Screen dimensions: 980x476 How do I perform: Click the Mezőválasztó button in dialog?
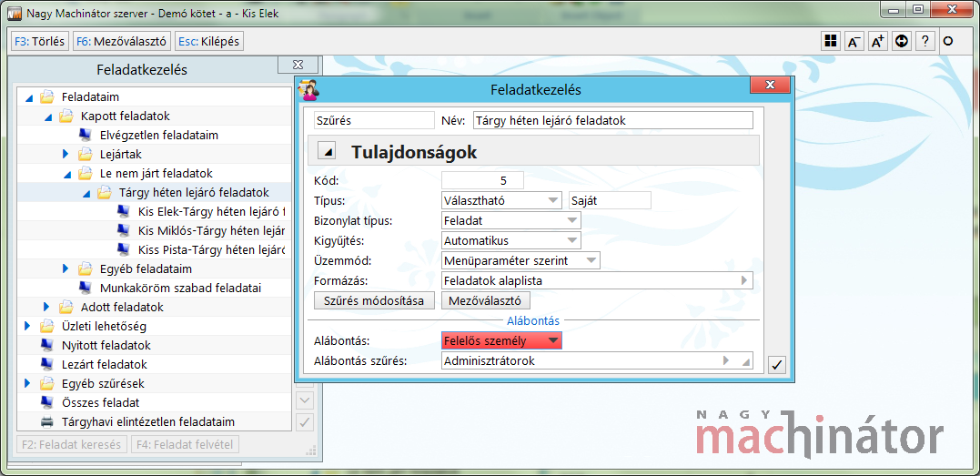pyautogui.click(x=486, y=300)
